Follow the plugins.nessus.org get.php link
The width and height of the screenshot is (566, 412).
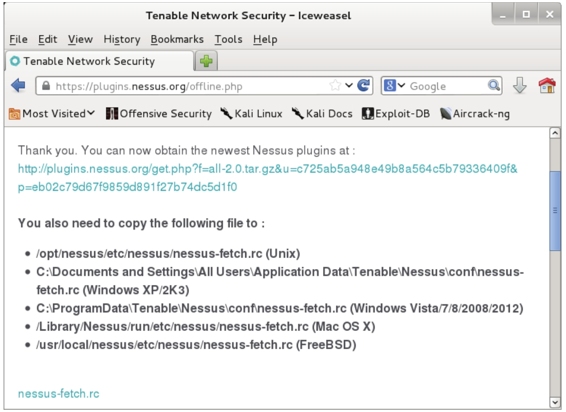tap(267, 178)
